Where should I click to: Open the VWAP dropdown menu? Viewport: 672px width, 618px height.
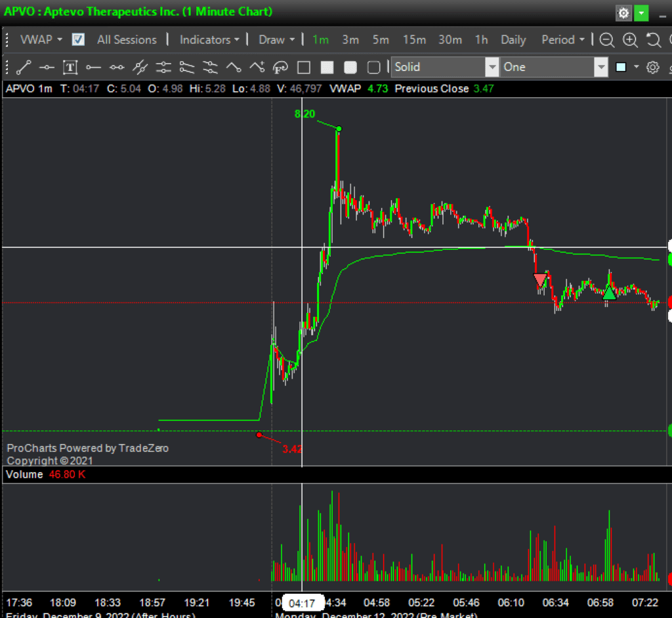click(x=41, y=39)
